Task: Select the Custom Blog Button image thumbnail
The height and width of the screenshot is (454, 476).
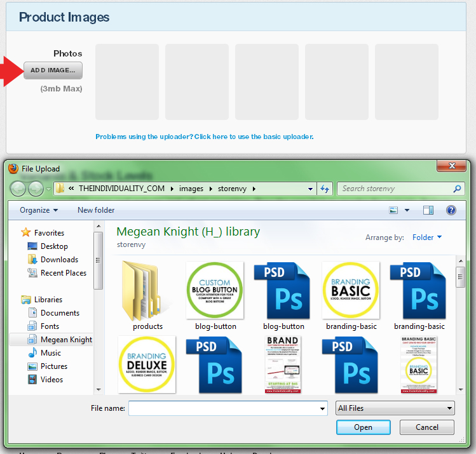Action: click(x=215, y=290)
